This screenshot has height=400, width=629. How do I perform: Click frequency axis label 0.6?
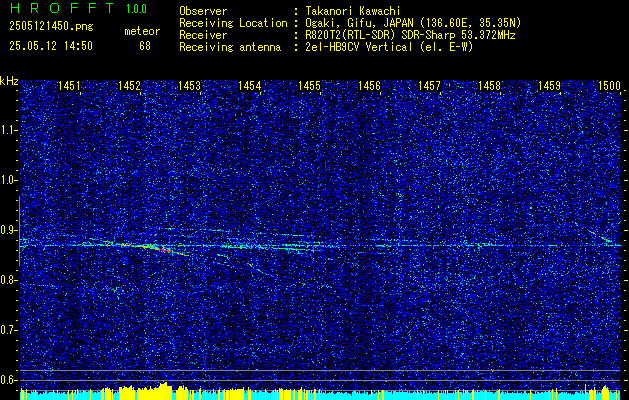click(x=9, y=380)
